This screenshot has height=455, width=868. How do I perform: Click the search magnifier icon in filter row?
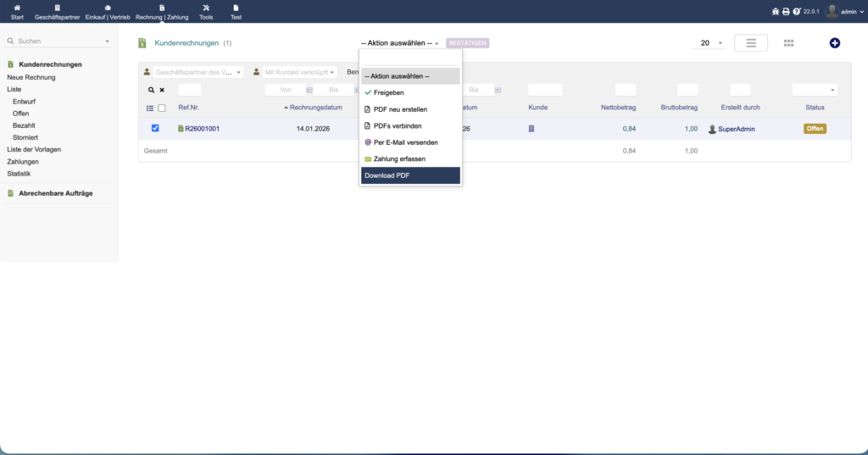152,90
